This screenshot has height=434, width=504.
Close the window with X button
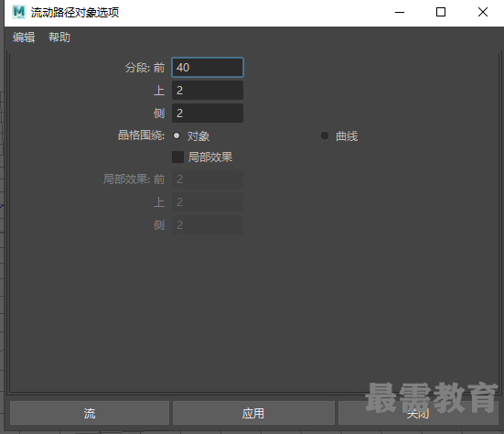483,12
